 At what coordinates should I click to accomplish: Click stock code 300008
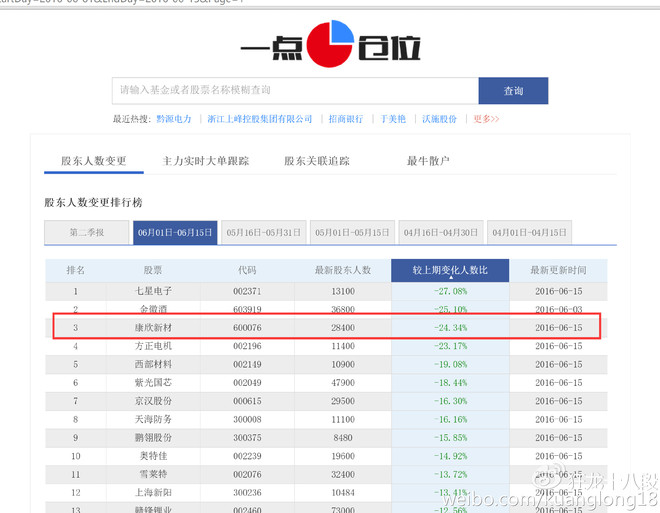[247, 420]
